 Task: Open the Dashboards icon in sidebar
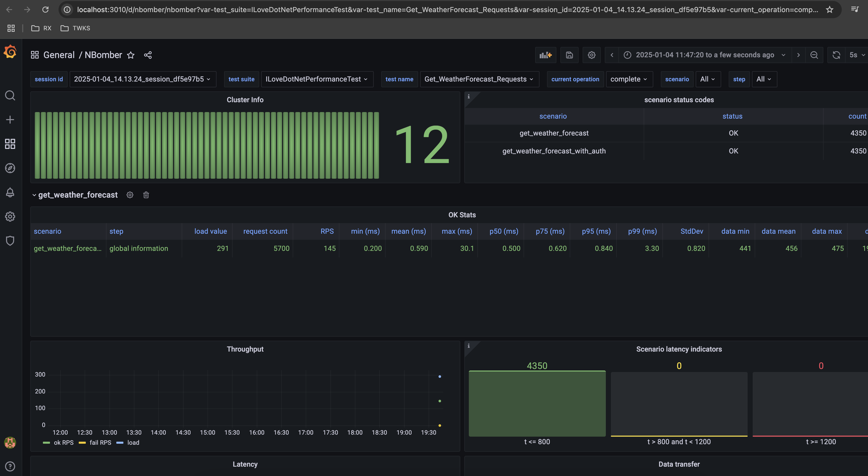click(10, 144)
